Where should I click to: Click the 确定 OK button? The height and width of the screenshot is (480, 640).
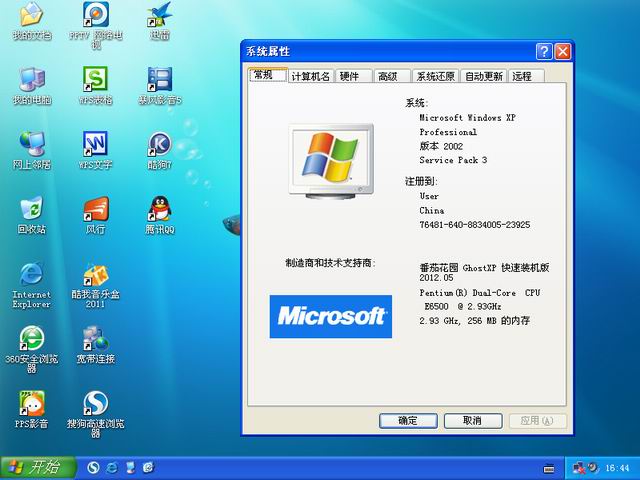point(408,421)
